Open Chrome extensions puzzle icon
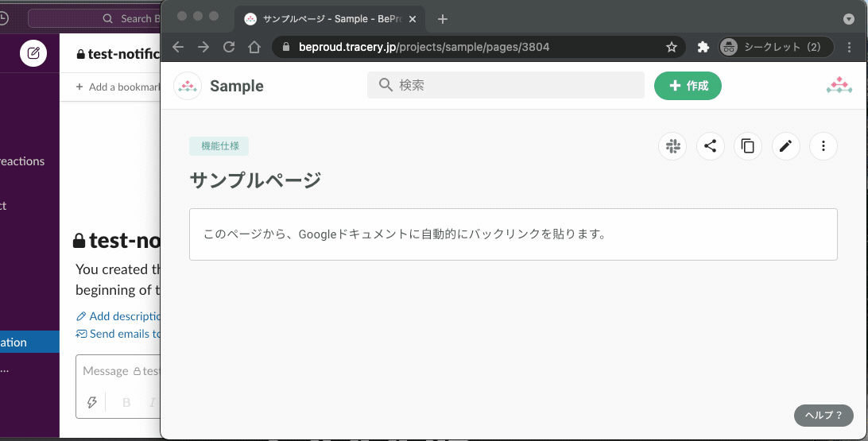 [703, 47]
